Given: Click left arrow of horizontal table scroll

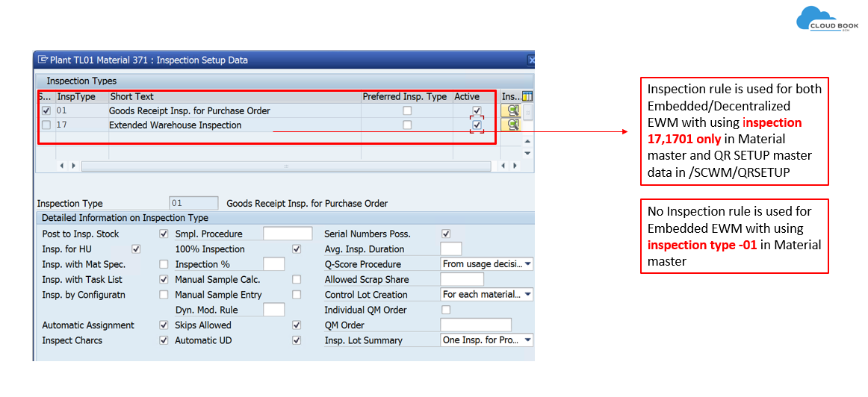Looking at the screenshot, I should point(63,166).
